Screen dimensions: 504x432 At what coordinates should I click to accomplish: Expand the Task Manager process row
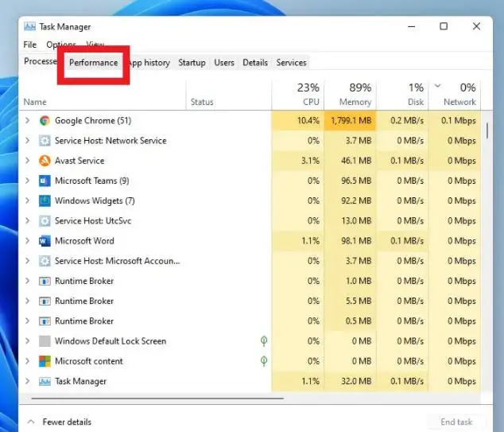(x=28, y=381)
